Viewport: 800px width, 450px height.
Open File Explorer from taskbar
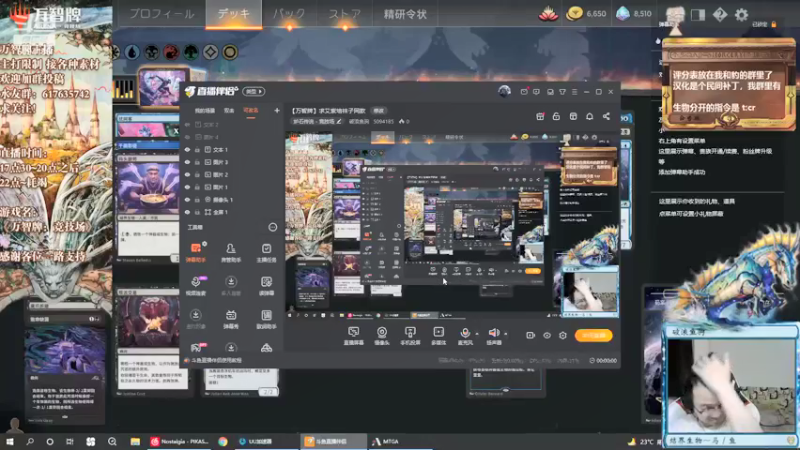(x=135, y=441)
